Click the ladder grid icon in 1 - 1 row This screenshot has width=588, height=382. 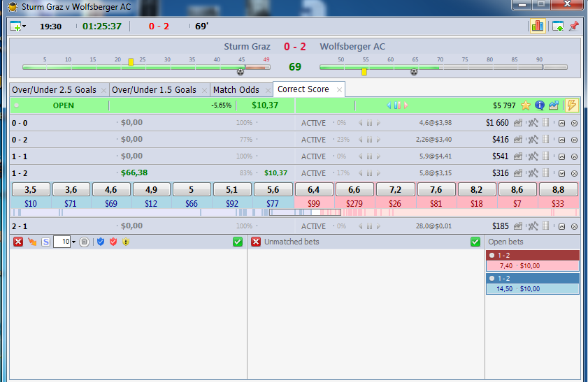(545, 156)
